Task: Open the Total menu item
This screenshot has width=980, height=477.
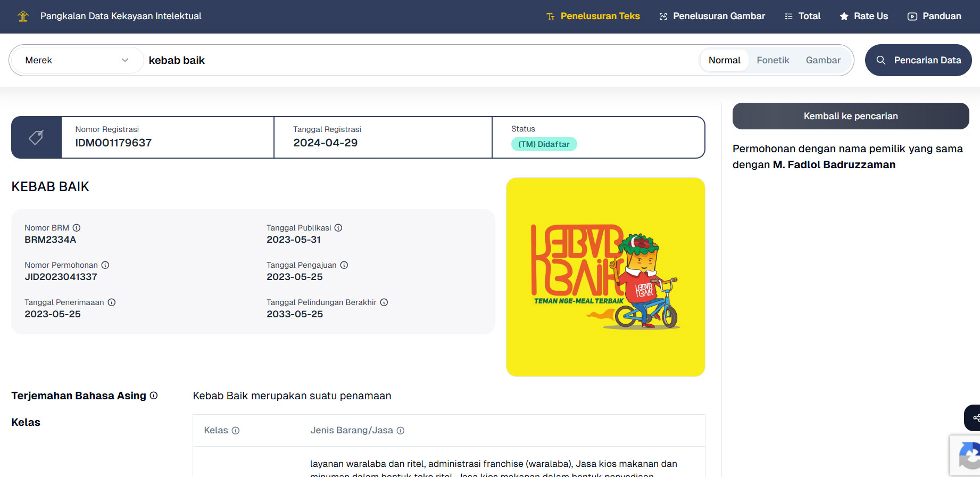Action: click(803, 16)
